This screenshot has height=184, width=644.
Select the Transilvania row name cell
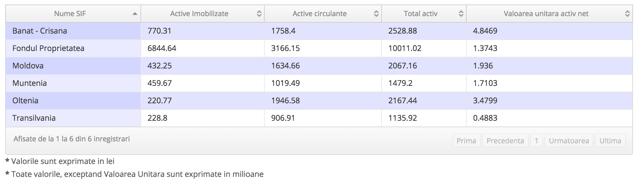pos(73,118)
